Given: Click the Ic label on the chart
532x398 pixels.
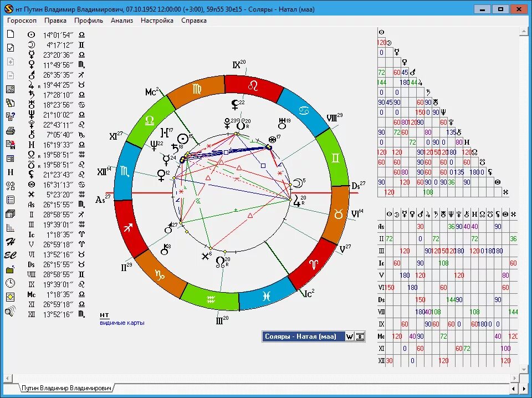Looking at the screenshot, I should tap(309, 293).
